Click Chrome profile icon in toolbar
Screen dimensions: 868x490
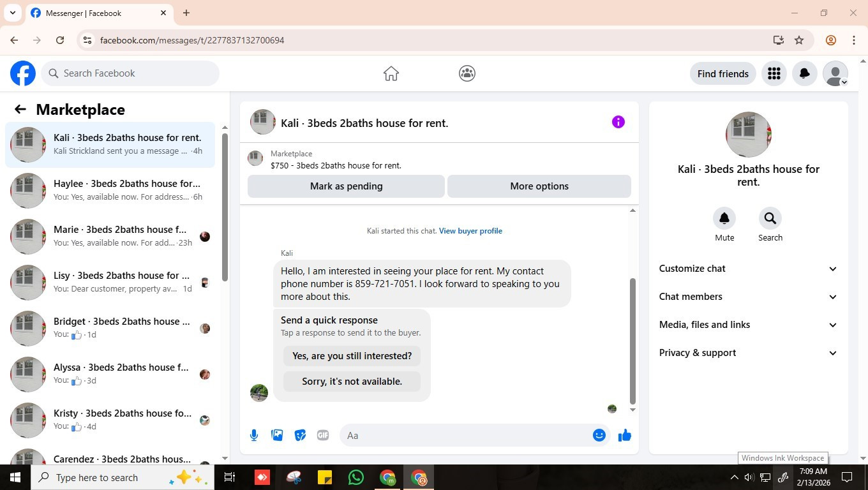[831, 40]
